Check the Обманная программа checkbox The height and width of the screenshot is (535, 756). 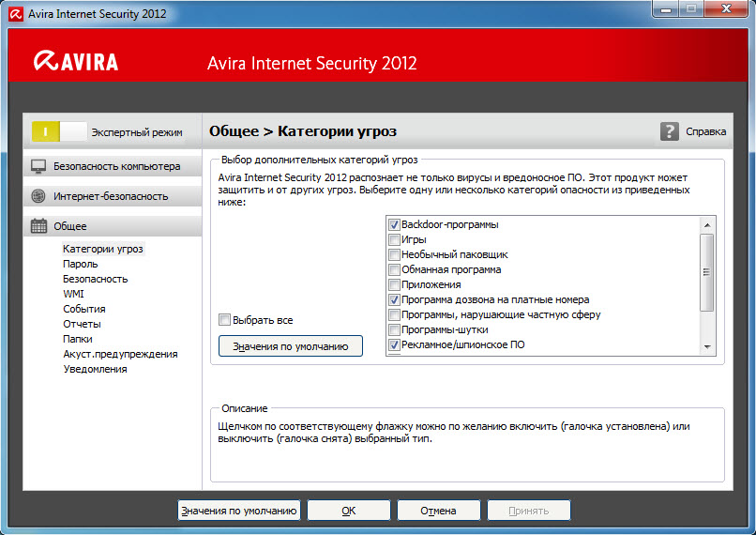coord(394,269)
